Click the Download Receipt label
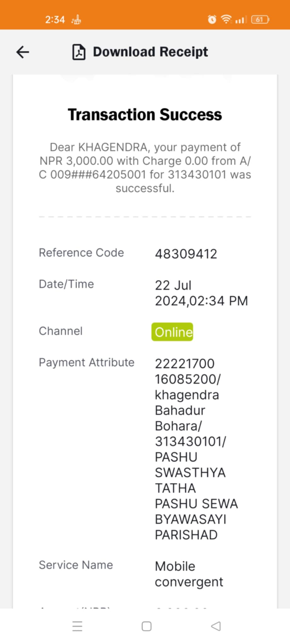 (x=150, y=52)
